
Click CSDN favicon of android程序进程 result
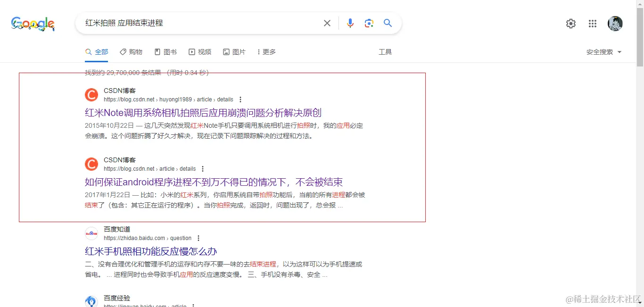[91, 164]
